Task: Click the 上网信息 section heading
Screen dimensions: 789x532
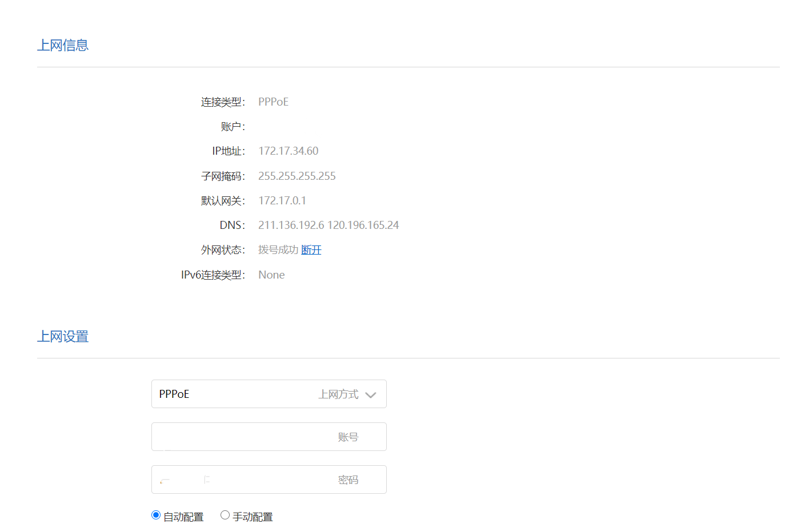Action: pos(63,45)
